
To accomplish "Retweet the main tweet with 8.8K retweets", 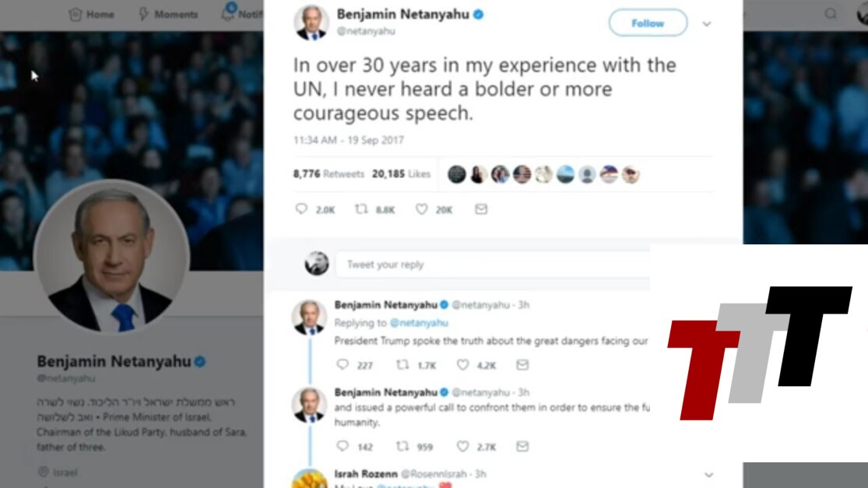I will click(x=361, y=209).
